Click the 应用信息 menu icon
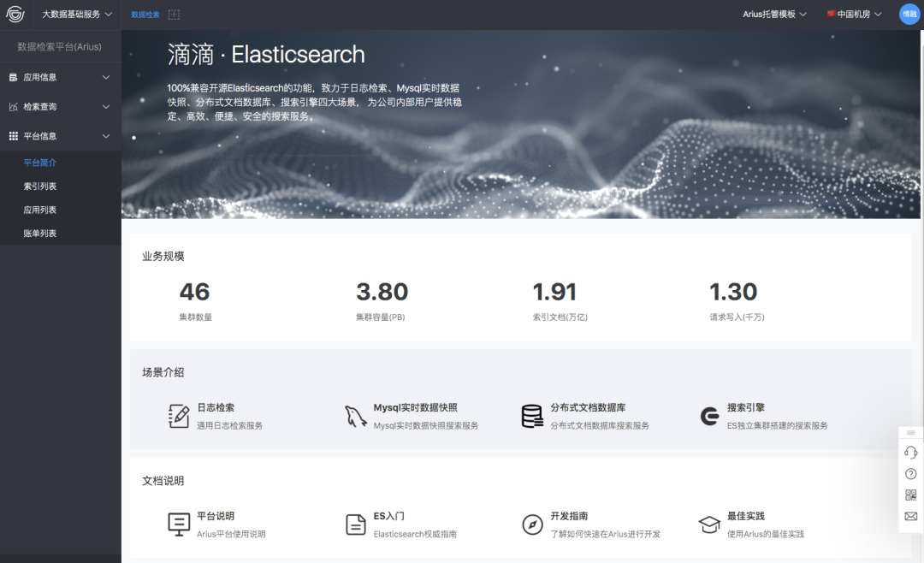The image size is (924, 563). click(x=14, y=77)
